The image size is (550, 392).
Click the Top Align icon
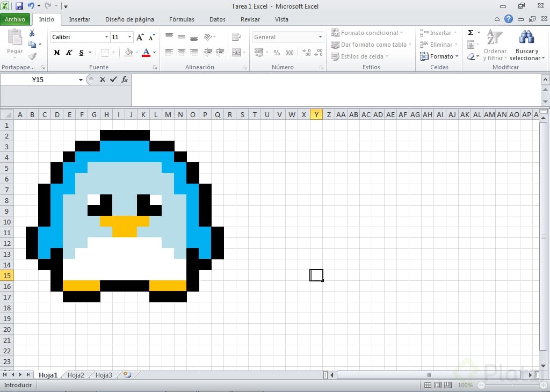pos(169,37)
